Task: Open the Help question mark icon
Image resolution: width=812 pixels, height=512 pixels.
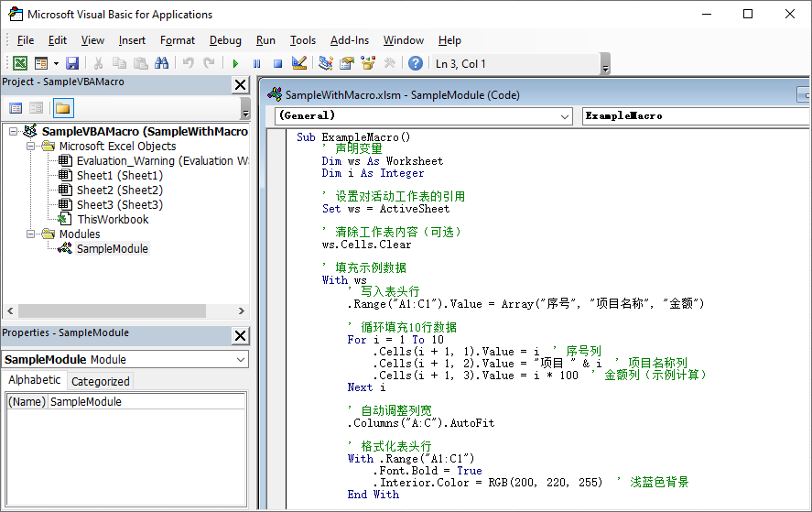Action: pos(416,63)
